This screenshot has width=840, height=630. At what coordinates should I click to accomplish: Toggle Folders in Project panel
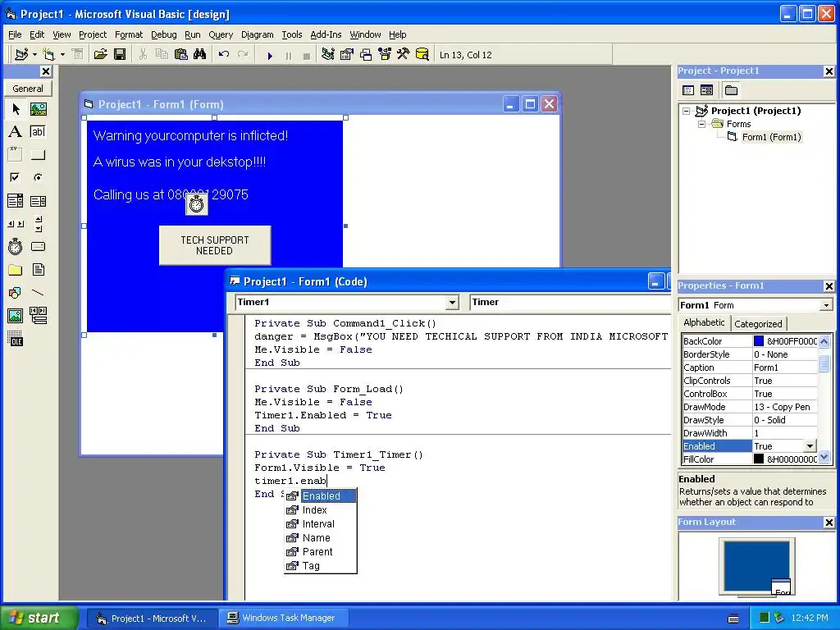point(731,90)
